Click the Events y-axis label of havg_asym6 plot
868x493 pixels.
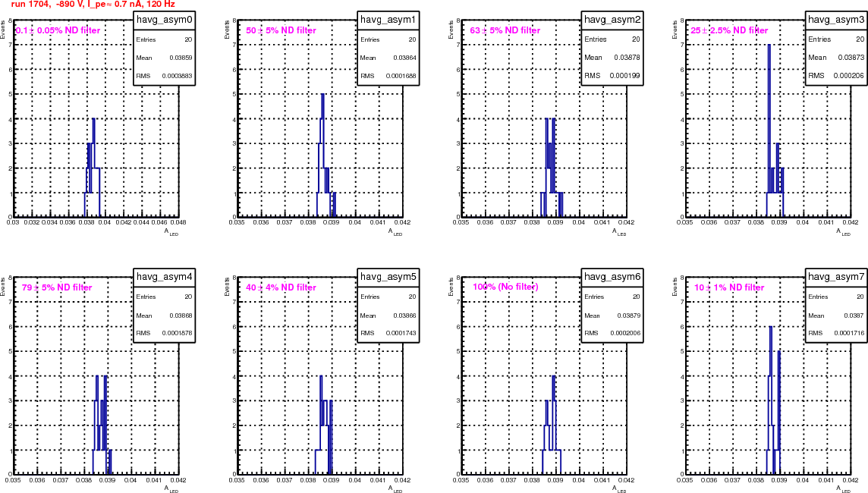pyautogui.click(x=451, y=287)
